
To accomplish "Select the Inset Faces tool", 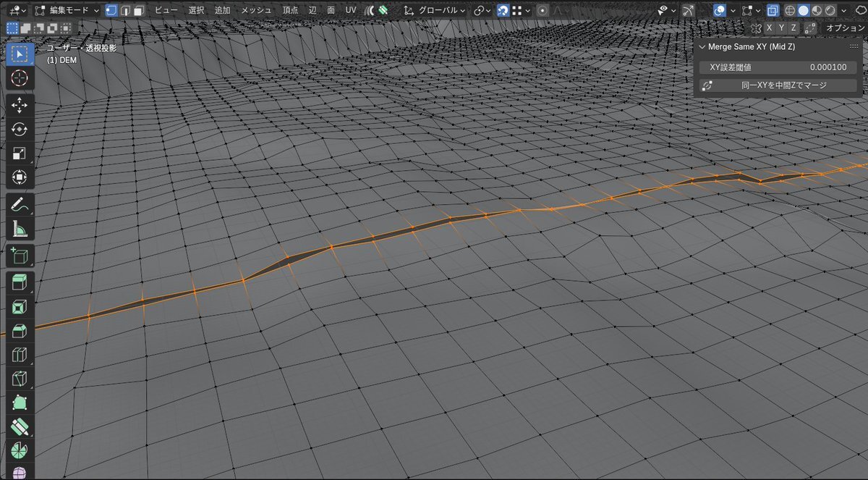I will [x=20, y=307].
